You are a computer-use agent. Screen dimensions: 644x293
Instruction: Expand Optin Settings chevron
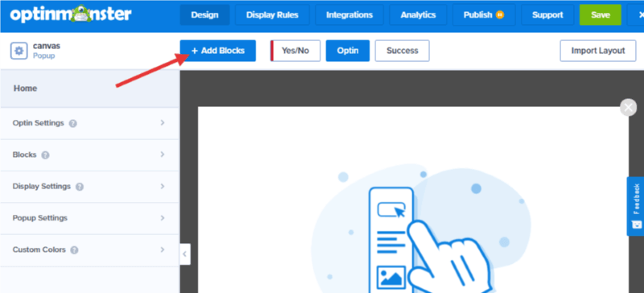click(163, 123)
